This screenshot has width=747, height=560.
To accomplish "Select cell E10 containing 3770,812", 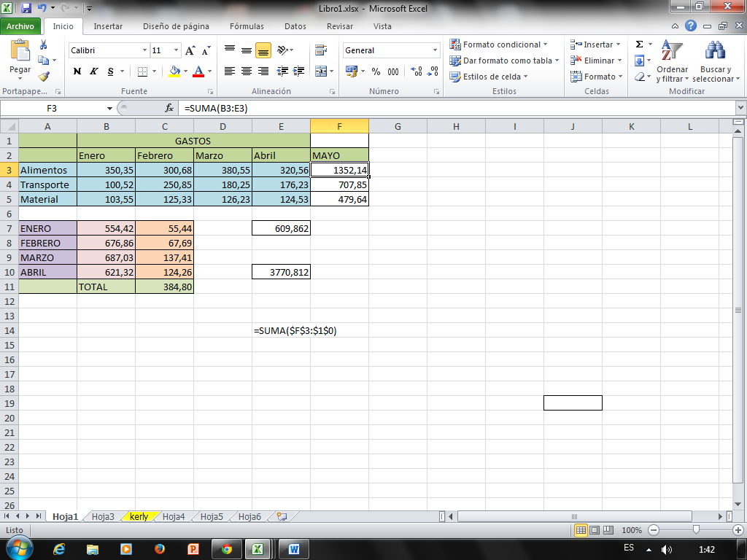I will pyautogui.click(x=281, y=272).
